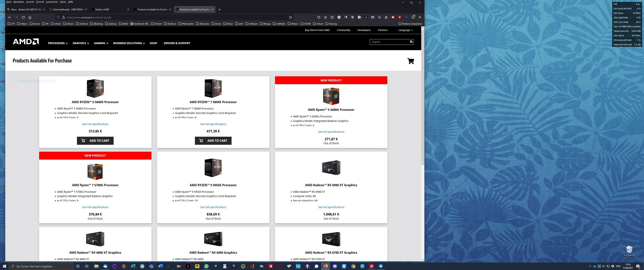
Task: View site security lock information
Action: pyautogui.click(x=63, y=17)
